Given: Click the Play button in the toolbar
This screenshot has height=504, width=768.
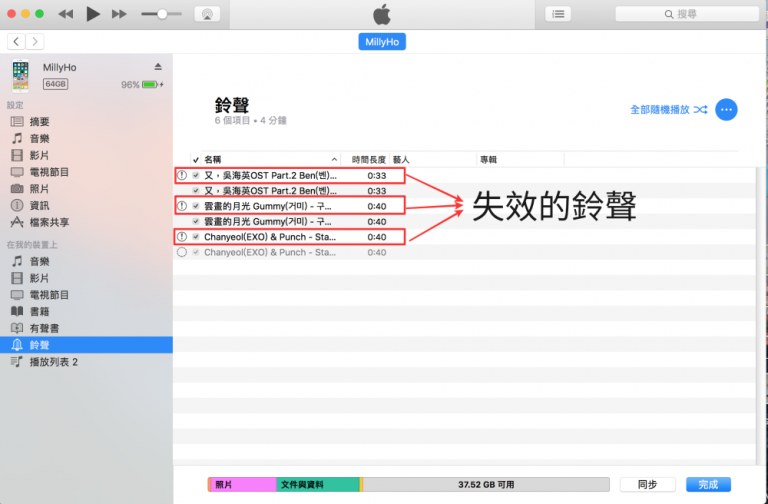Looking at the screenshot, I should [93, 14].
